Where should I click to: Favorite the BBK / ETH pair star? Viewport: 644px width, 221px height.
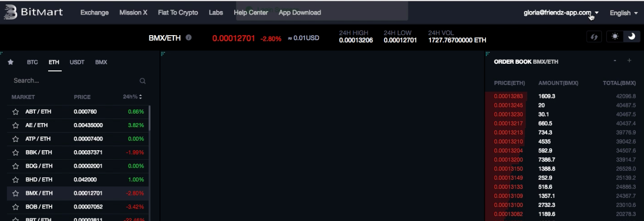tap(15, 152)
